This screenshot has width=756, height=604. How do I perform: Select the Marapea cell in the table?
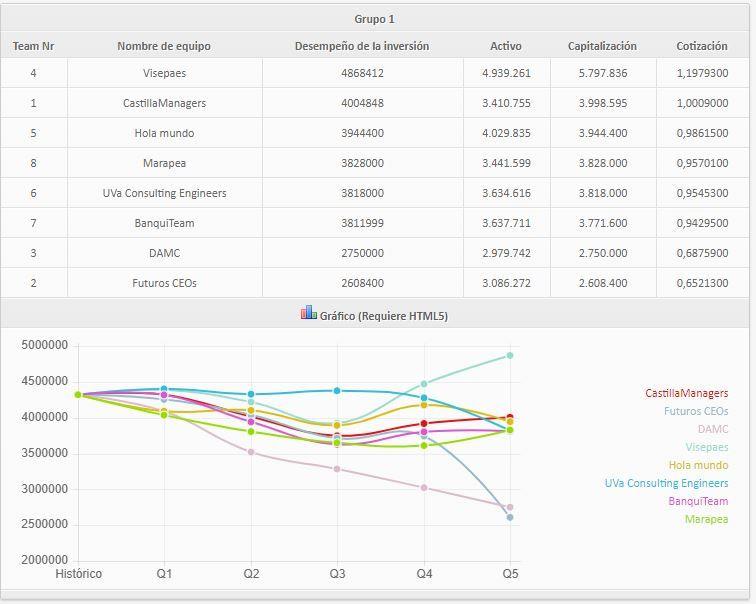(x=164, y=163)
